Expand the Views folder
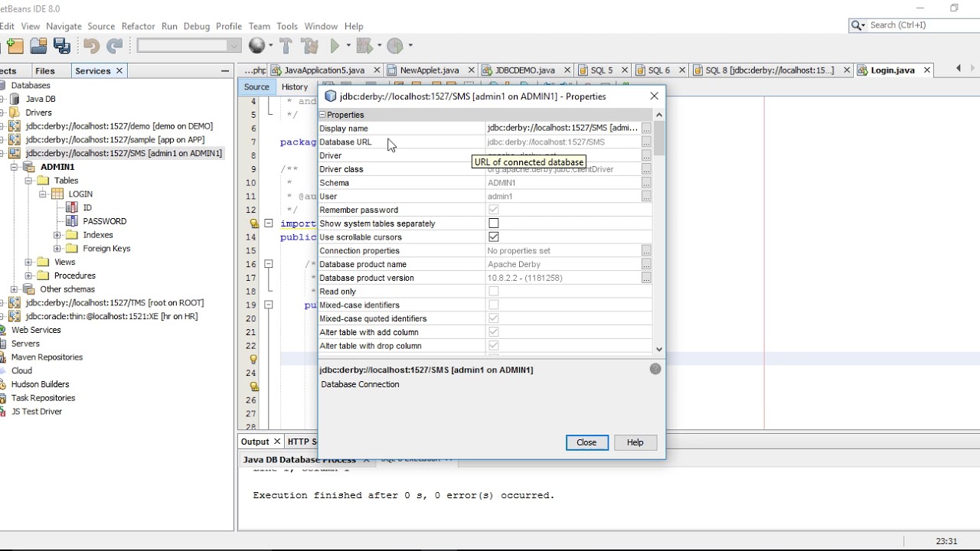 click(x=28, y=262)
